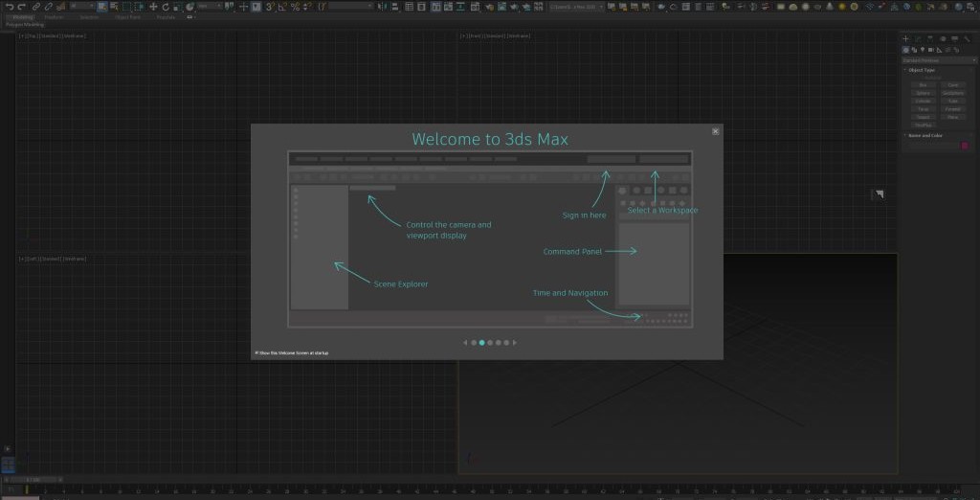
Task: Open the Freeform ribbon tab
Action: [54, 17]
